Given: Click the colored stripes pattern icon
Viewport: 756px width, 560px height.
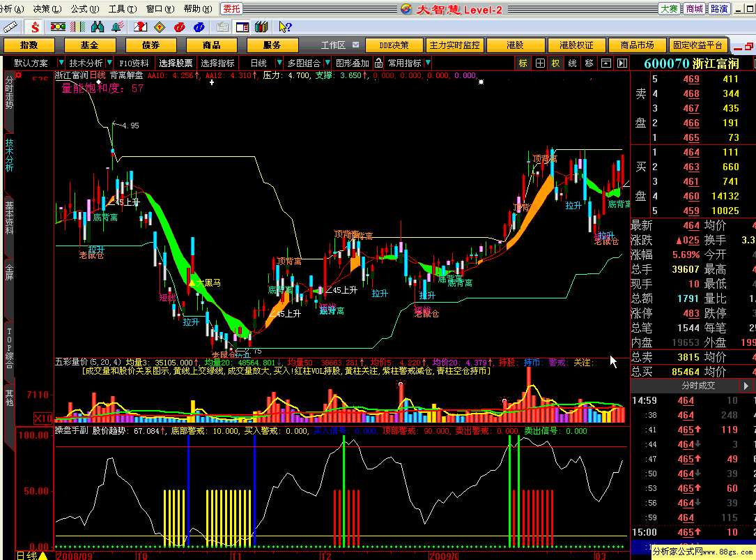Looking at the screenshot, I should 77,27.
